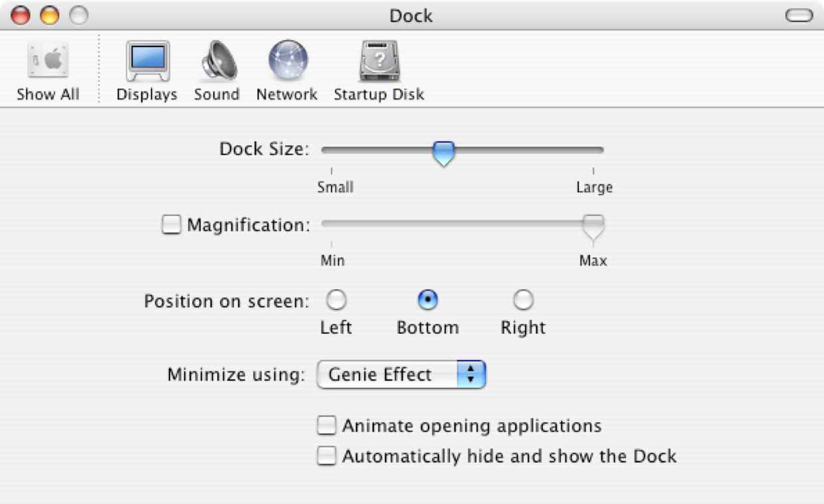824x504 pixels.
Task: Enable the Magnification checkbox
Action: [171, 225]
